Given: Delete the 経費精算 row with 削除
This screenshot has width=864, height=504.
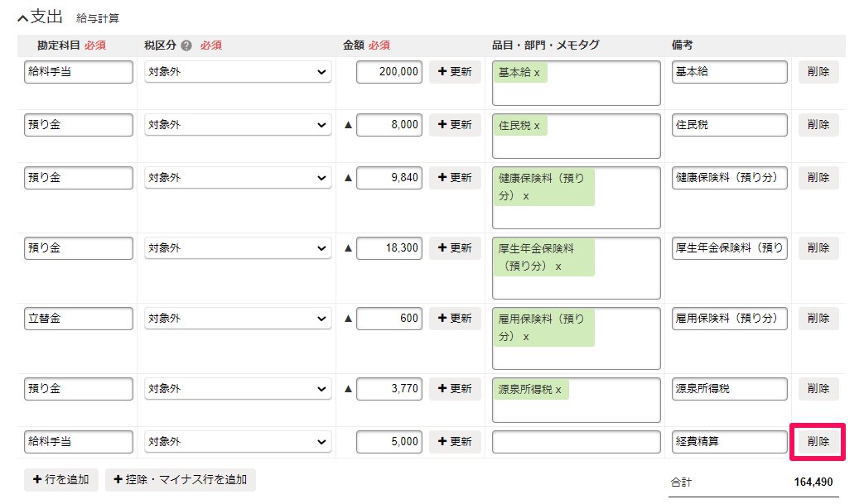Looking at the screenshot, I should (x=818, y=442).
